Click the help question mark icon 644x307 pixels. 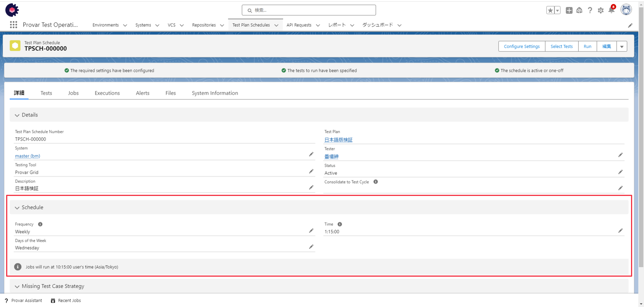[590, 10]
